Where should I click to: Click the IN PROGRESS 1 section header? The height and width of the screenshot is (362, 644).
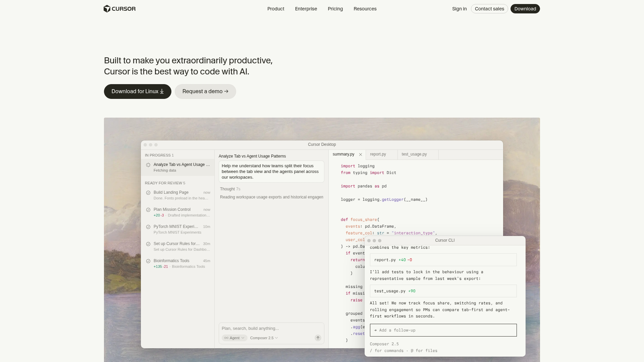[x=159, y=155]
